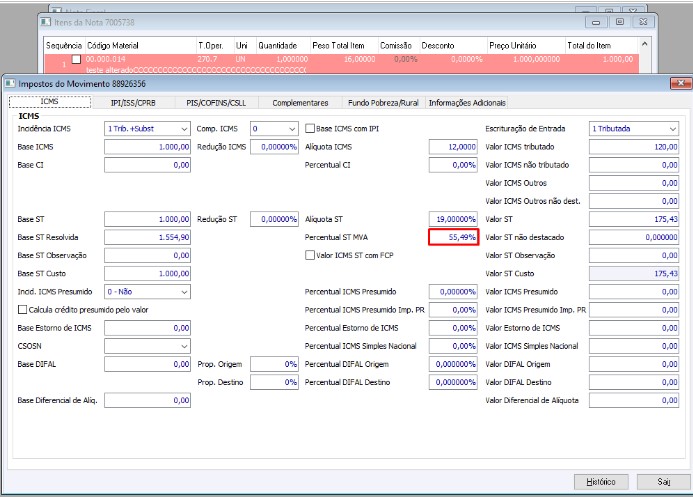Expand the Incid. ICMS Presumido dropdown
The width and height of the screenshot is (693, 497).
tap(147, 292)
